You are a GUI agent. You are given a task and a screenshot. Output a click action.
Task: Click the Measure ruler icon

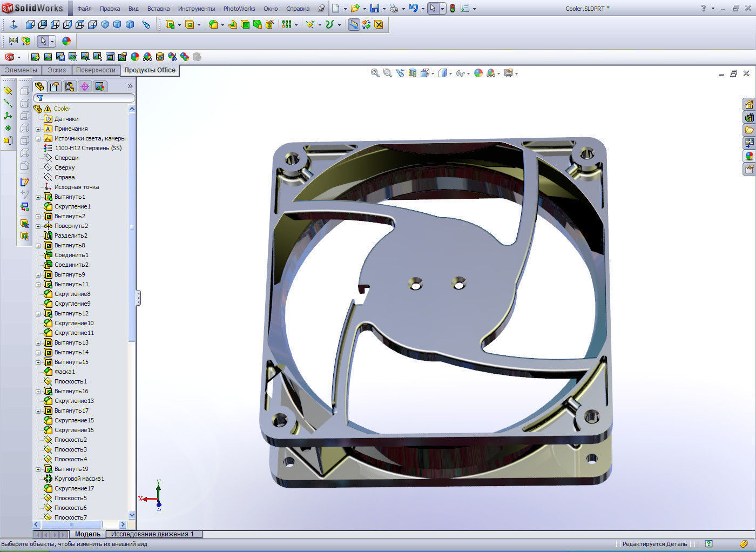pos(354,24)
